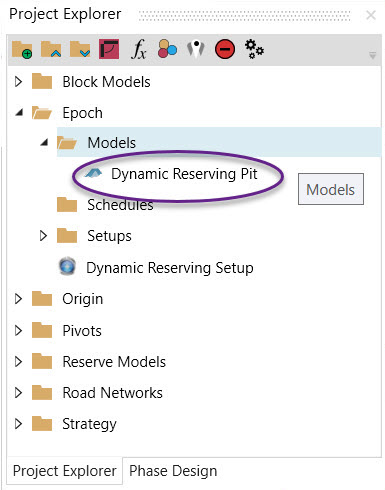This screenshot has width=385, height=490.
Task: Select the Origin folder label
Action: 83,299
